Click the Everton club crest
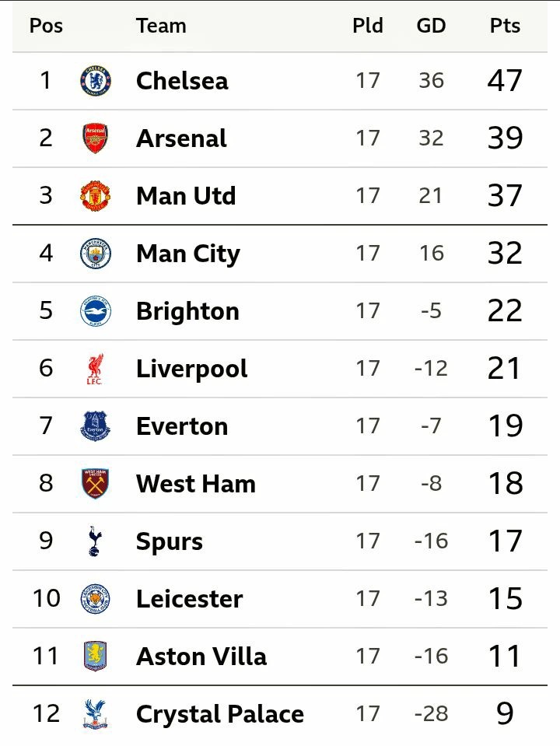The height and width of the screenshot is (746, 560). (x=95, y=426)
